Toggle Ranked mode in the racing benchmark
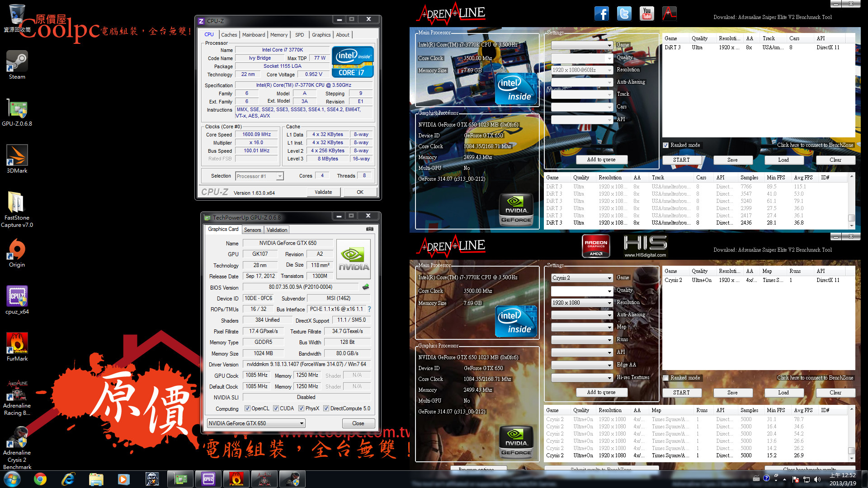 pyautogui.click(x=665, y=145)
